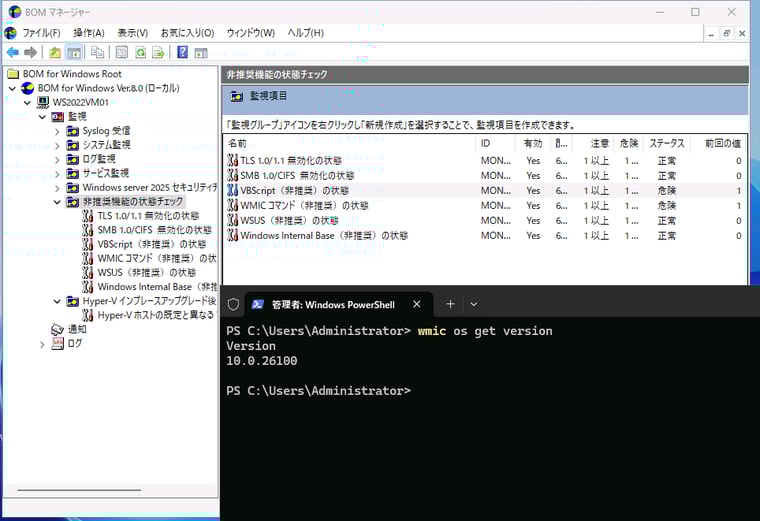Toggle the Show/Hide console tree icon
760x521 pixels.
pos(74,52)
